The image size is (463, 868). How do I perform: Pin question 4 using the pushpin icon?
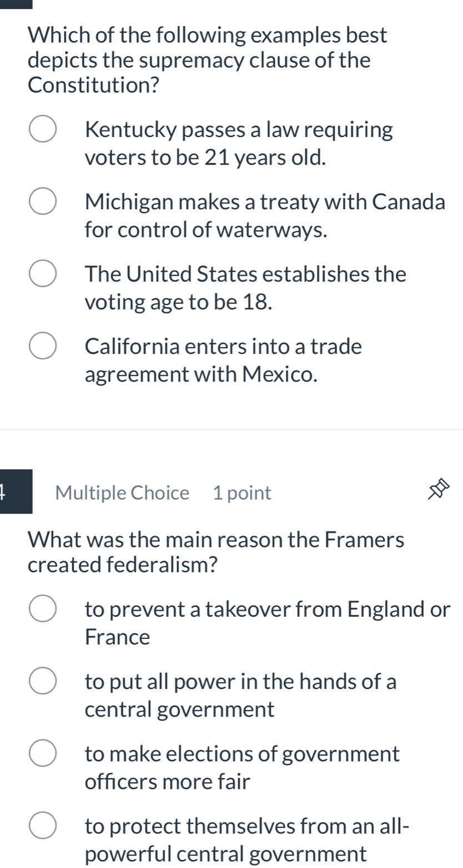[x=437, y=493]
